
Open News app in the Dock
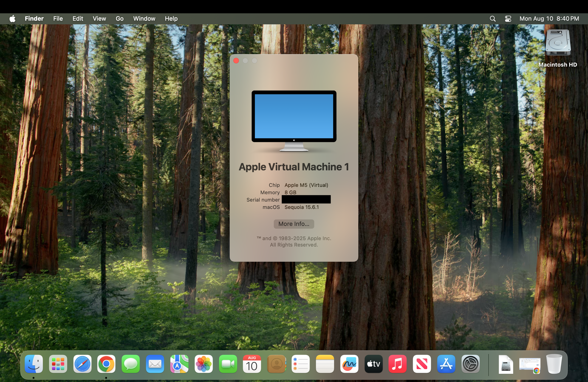(422, 364)
